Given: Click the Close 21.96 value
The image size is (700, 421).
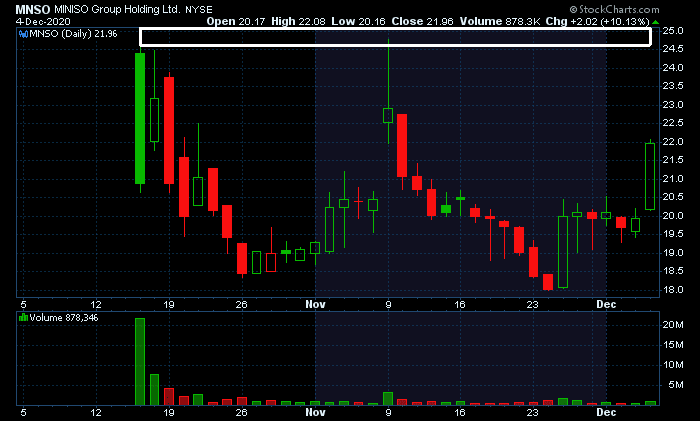Looking at the screenshot, I should point(422,21).
